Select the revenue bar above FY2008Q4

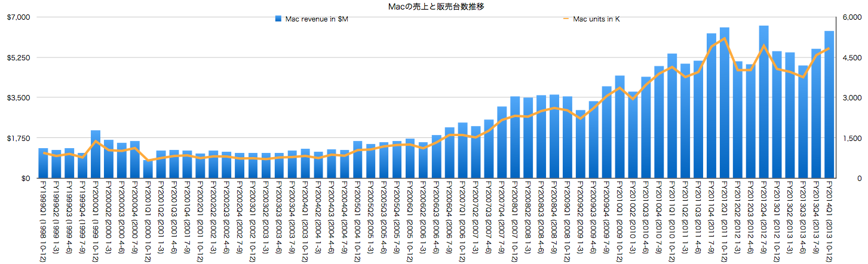(x=554, y=136)
